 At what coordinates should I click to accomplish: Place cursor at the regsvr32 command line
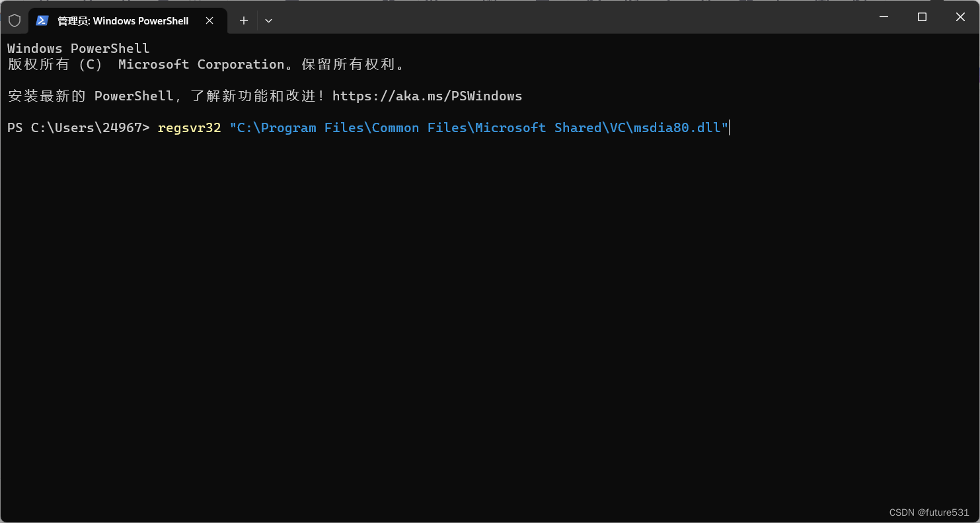pos(189,127)
